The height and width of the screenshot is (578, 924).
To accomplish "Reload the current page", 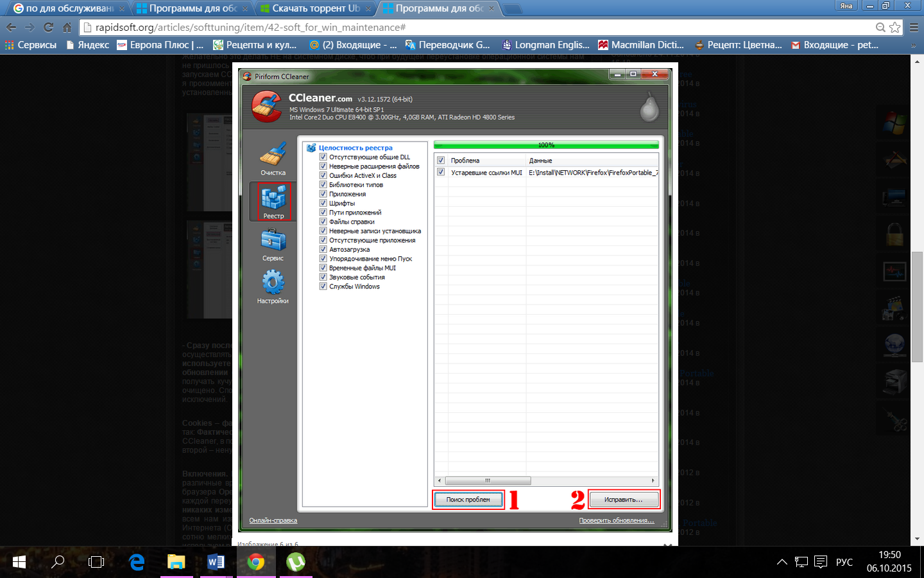I will point(48,28).
